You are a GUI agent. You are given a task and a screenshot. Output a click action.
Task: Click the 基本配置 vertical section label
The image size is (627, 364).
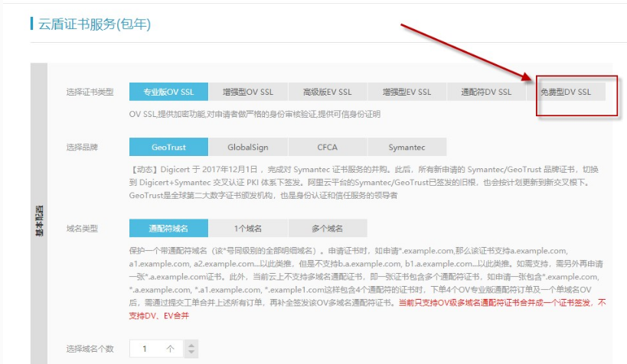coord(39,221)
